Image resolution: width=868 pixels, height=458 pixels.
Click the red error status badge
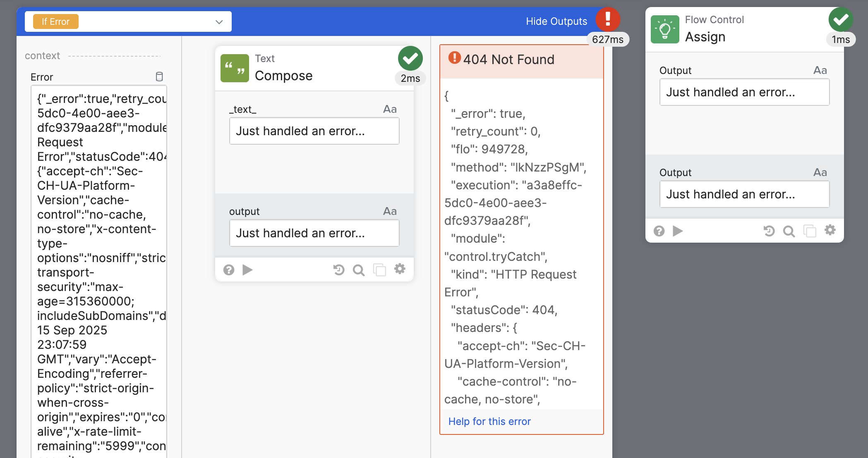(608, 19)
